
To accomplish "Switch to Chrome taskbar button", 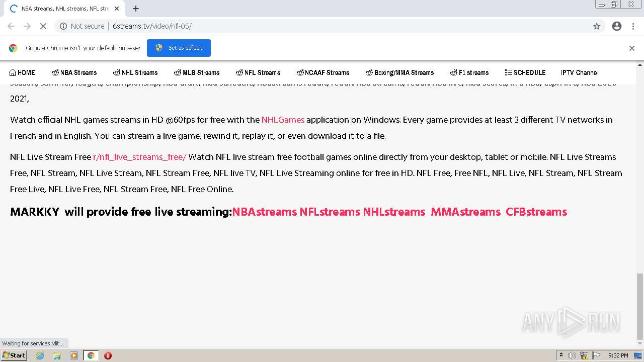I will click(x=91, y=355).
